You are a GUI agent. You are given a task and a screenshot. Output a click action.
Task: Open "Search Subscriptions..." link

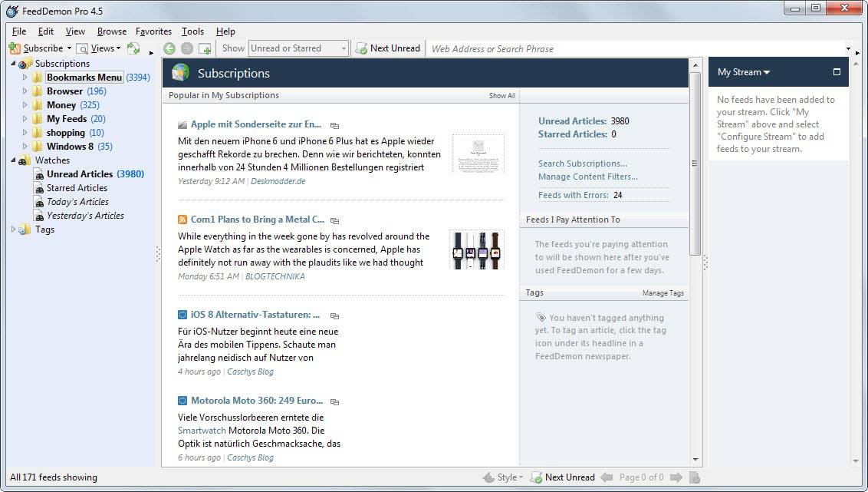point(582,163)
